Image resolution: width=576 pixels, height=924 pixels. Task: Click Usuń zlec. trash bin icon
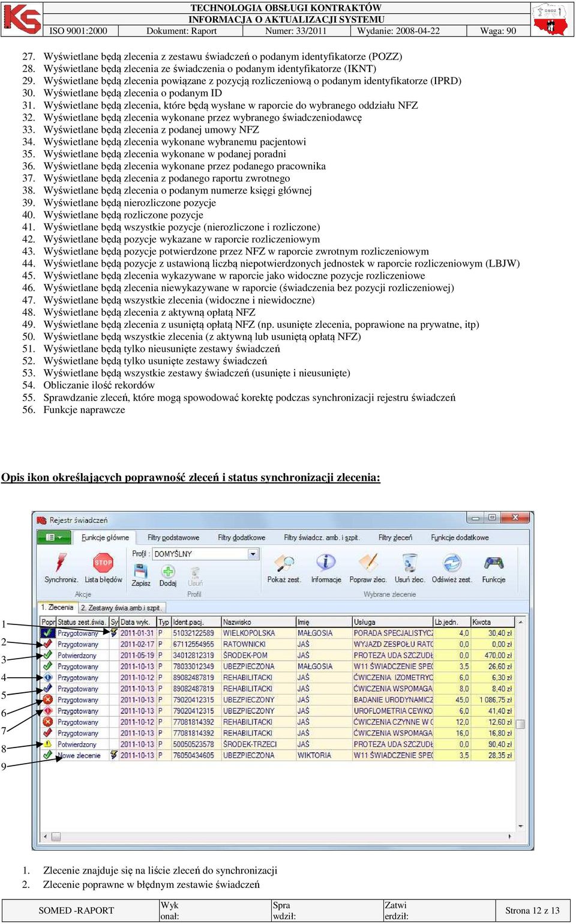point(410,563)
